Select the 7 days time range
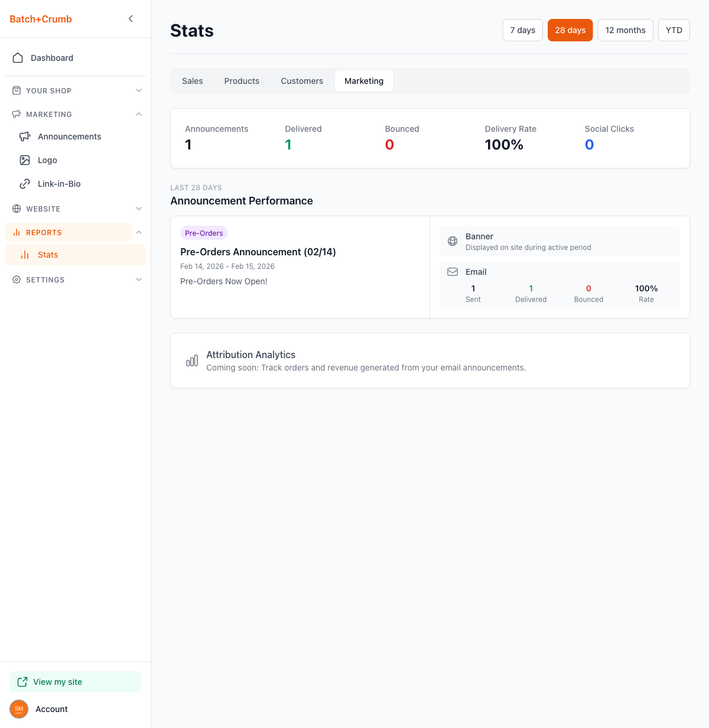Image resolution: width=709 pixels, height=728 pixels. click(x=522, y=30)
